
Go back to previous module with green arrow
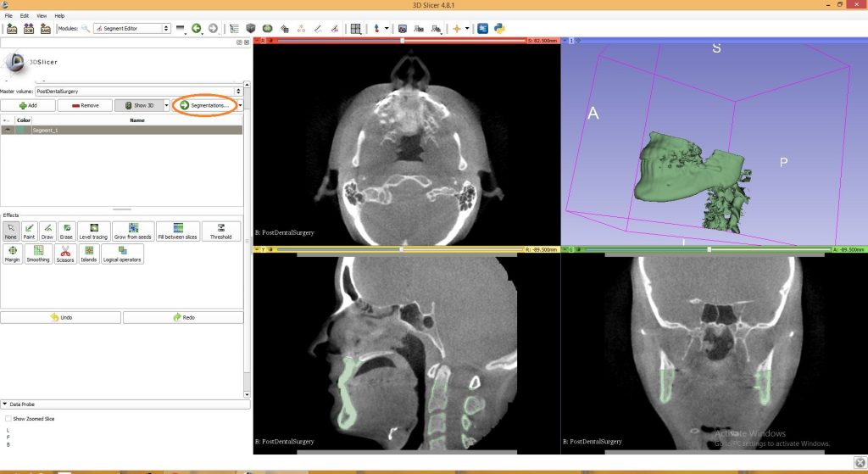[196, 28]
